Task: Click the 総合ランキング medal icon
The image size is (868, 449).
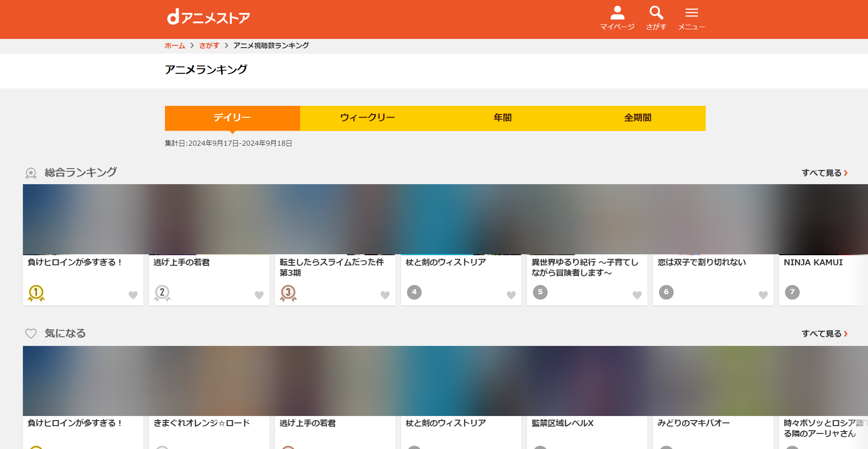Action: 31,173
